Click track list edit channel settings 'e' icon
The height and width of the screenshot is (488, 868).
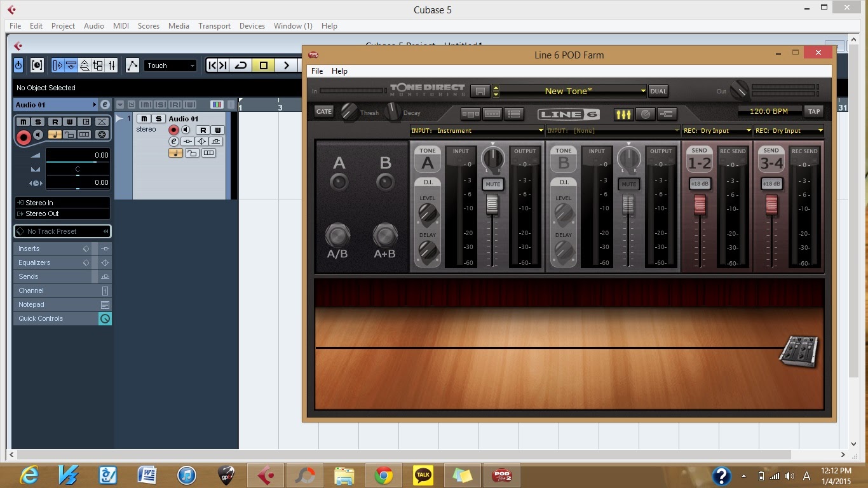click(173, 141)
